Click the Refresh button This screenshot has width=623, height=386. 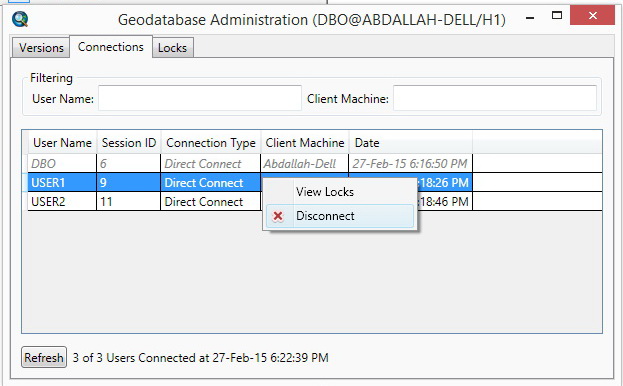point(44,357)
